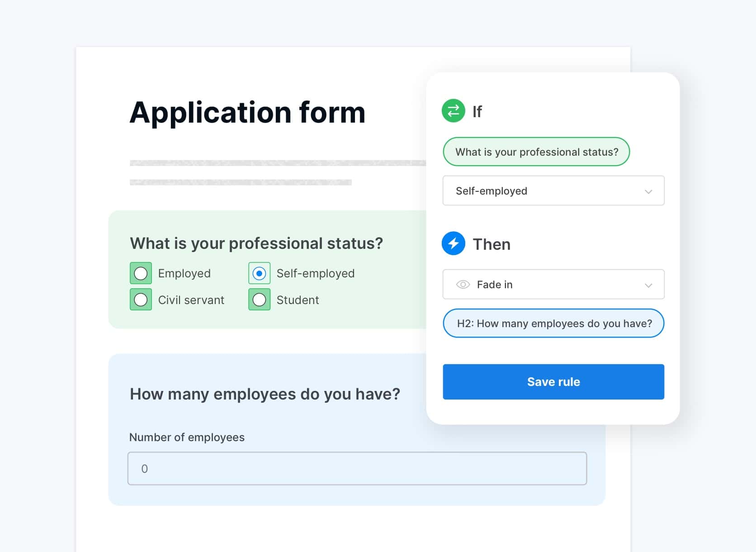Select the green-circled If rule arrows icon
Screen dimensions: 756x552
click(454, 110)
